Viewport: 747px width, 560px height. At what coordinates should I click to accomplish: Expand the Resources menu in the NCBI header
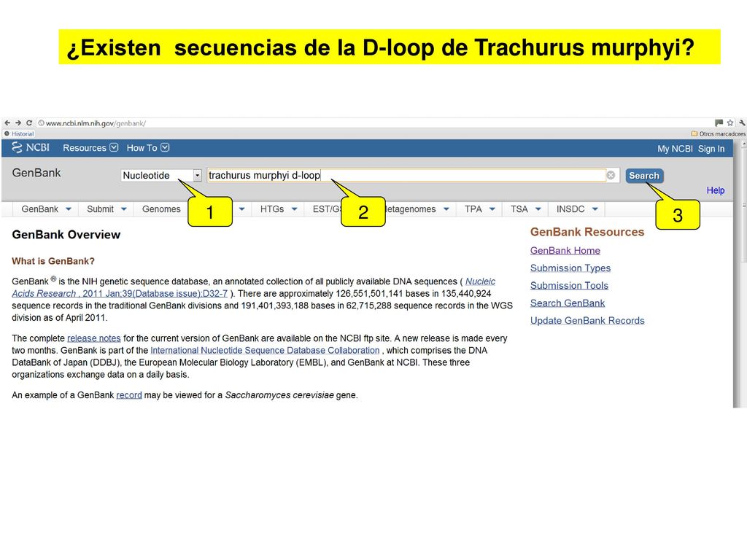tap(90, 147)
